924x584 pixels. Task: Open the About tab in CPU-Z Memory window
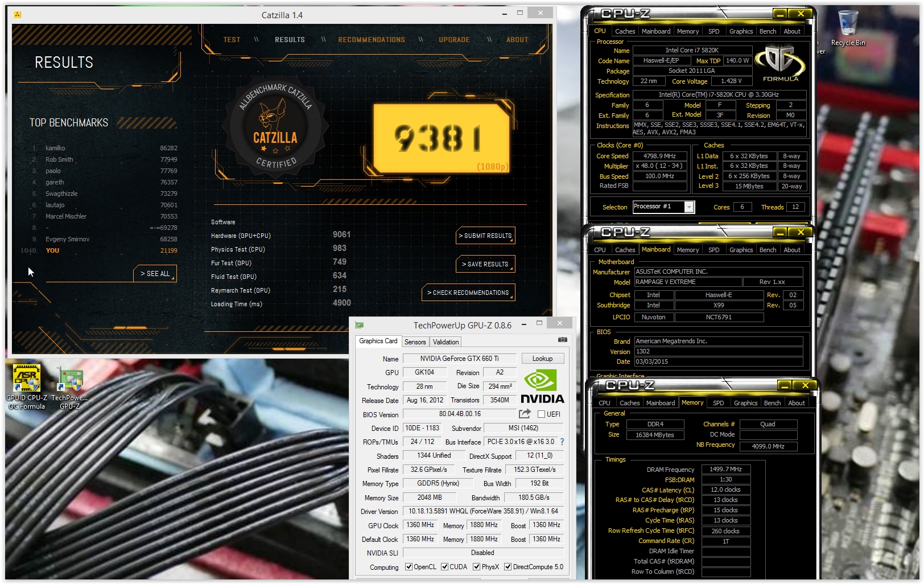pos(797,403)
